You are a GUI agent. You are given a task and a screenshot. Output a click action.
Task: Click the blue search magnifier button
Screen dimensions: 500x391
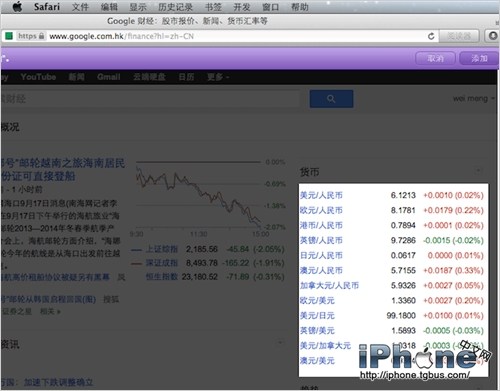(331, 99)
